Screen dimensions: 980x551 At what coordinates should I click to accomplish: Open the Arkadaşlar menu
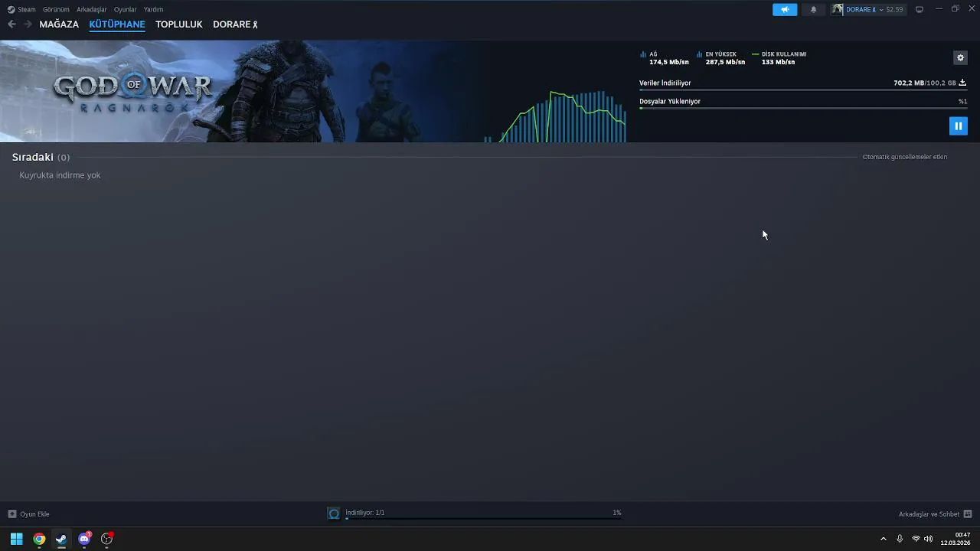pyautogui.click(x=92, y=9)
